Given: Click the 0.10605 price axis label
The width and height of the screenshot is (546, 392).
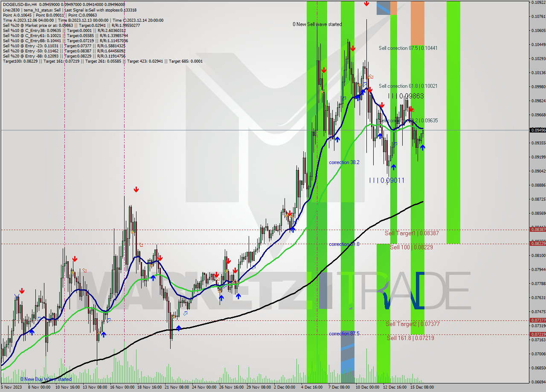Looking at the screenshot, I should click(x=538, y=31).
